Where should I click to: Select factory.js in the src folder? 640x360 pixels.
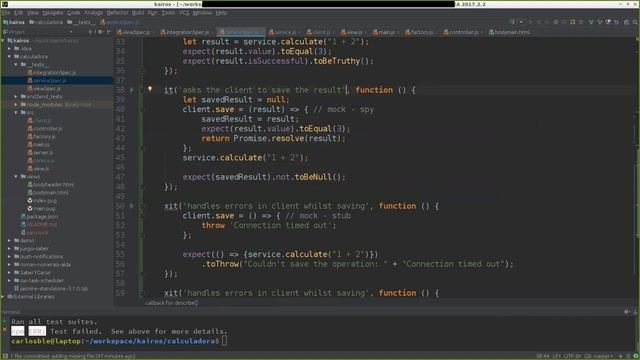(x=44, y=137)
